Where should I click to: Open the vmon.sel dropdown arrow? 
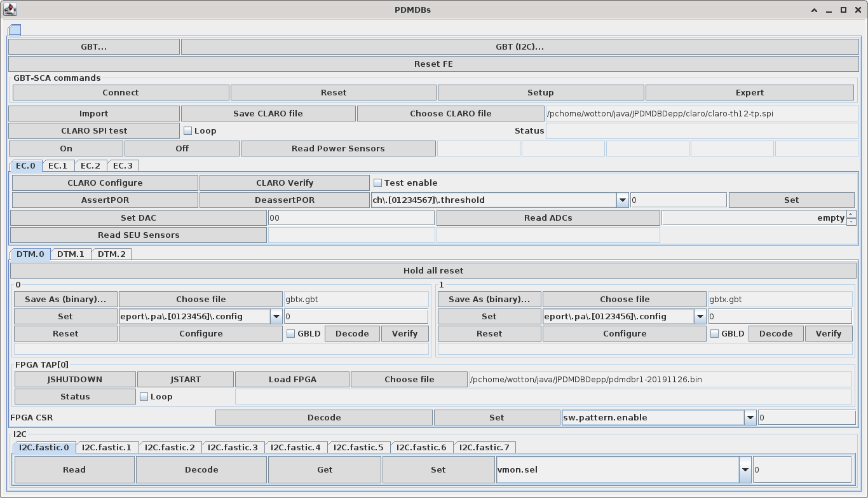[x=745, y=470]
